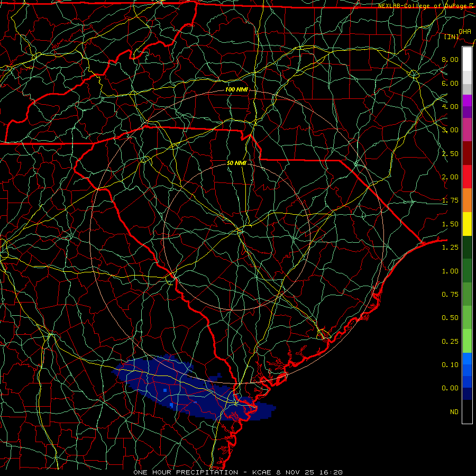Click the 0.50 legend value

[x=450, y=318]
